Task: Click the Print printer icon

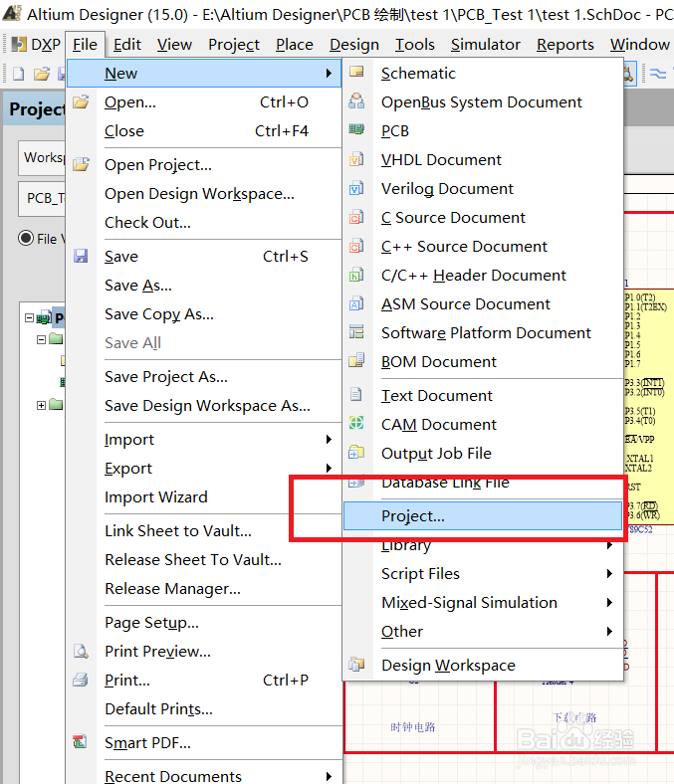Action: (81, 680)
